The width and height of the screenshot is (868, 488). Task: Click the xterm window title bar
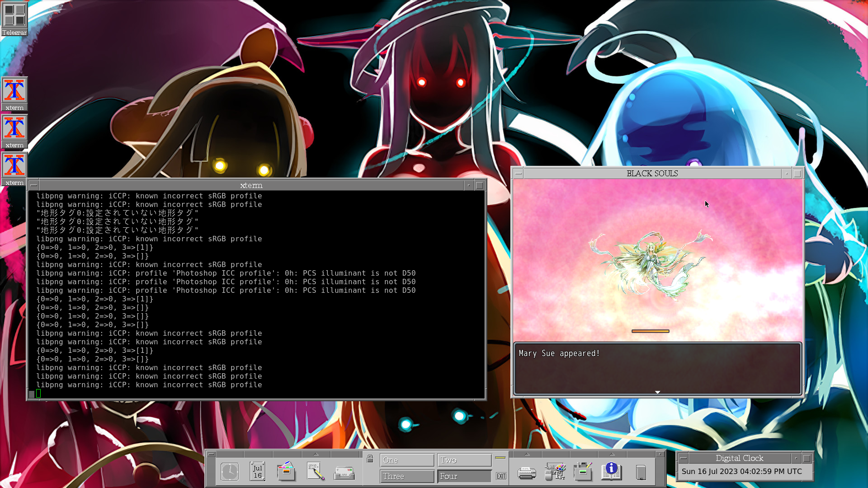coord(251,185)
